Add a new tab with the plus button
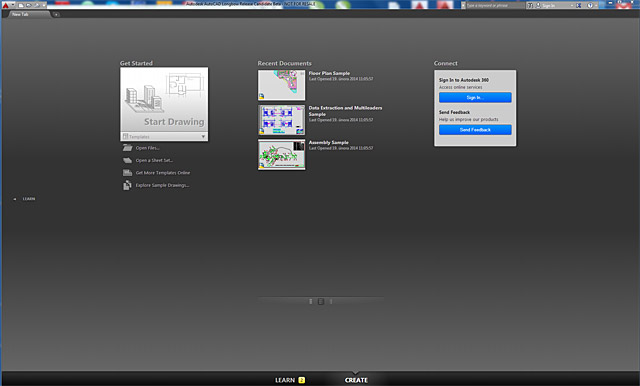This screenshot has width=640, height=386. tap(56, 14)
